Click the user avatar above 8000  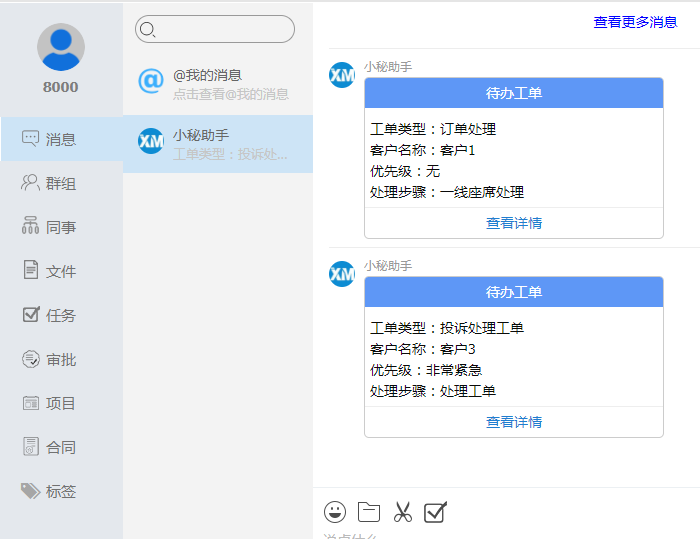point(61,47)
